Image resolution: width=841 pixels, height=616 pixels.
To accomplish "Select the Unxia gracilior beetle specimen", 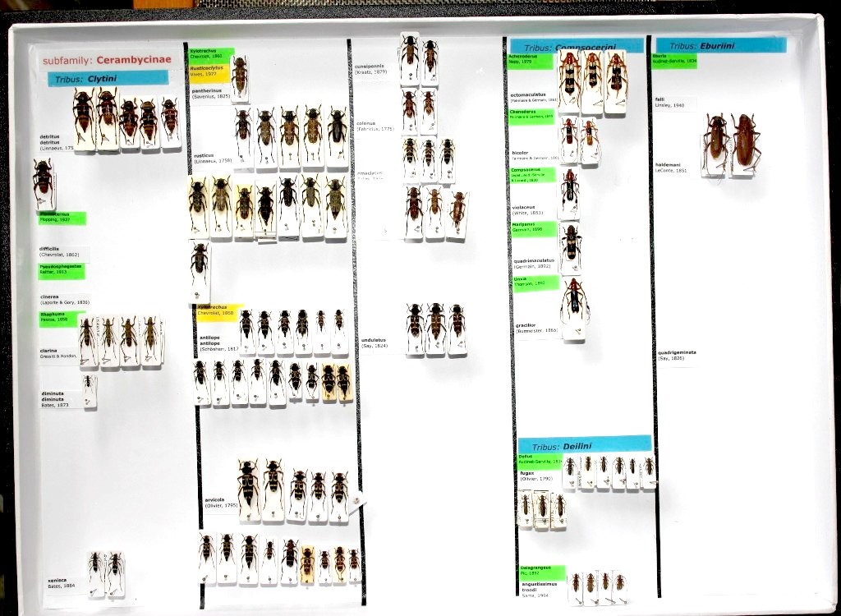I will pyautogui.click(x=574, y=305).
